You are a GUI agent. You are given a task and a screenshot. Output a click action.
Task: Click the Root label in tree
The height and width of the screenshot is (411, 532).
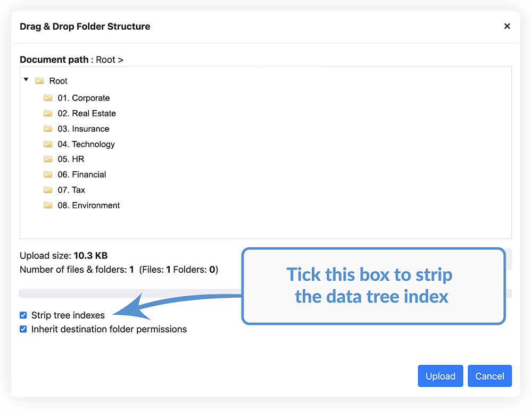(59, 81)
